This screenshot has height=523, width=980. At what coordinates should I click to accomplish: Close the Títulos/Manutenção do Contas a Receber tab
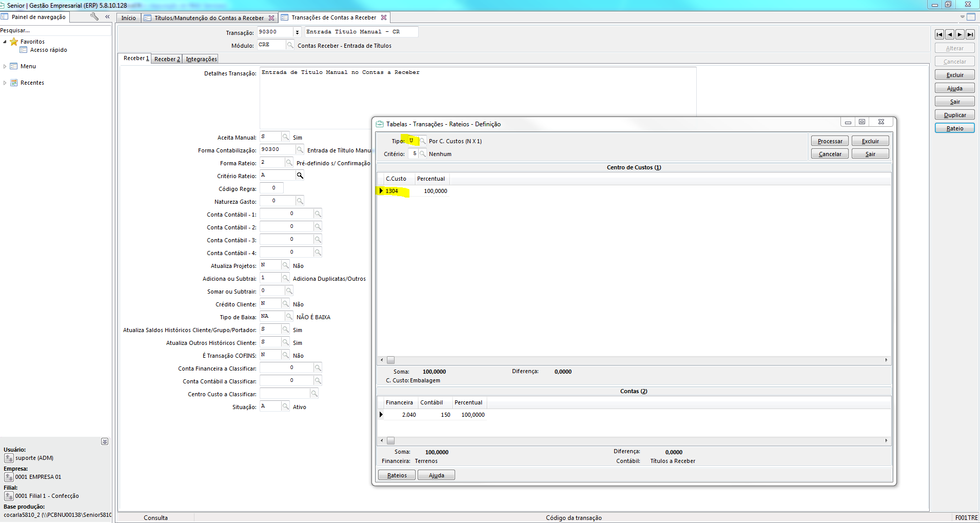point(271,18)
